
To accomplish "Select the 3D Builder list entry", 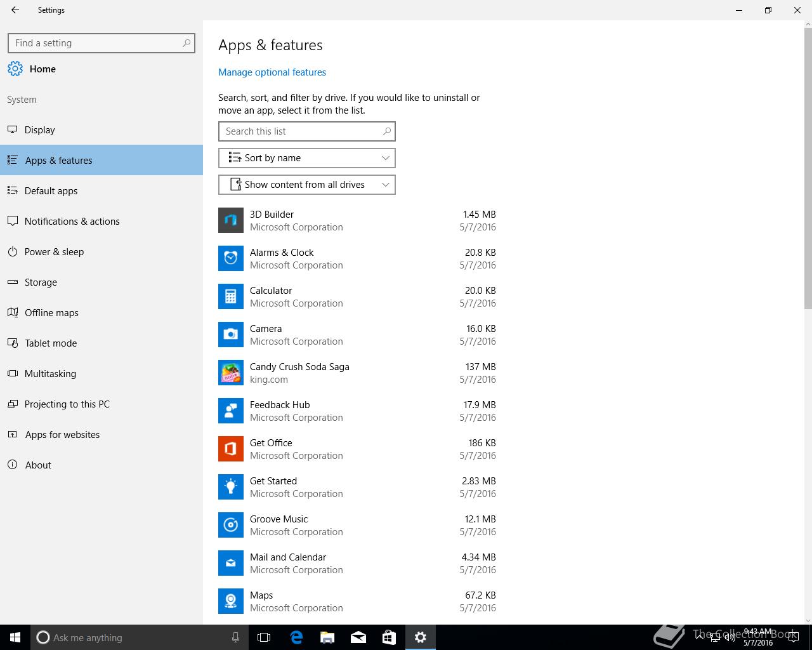I will [358, 220].
